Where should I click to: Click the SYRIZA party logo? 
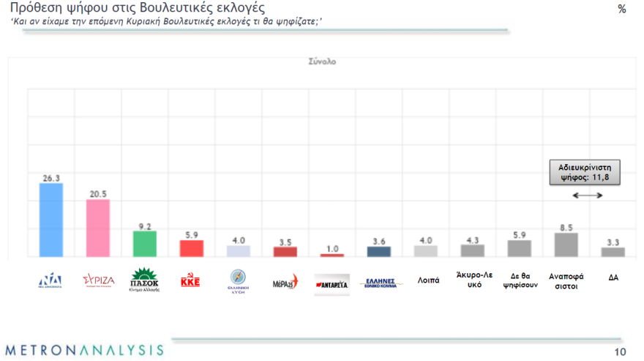tap(98, 280)
